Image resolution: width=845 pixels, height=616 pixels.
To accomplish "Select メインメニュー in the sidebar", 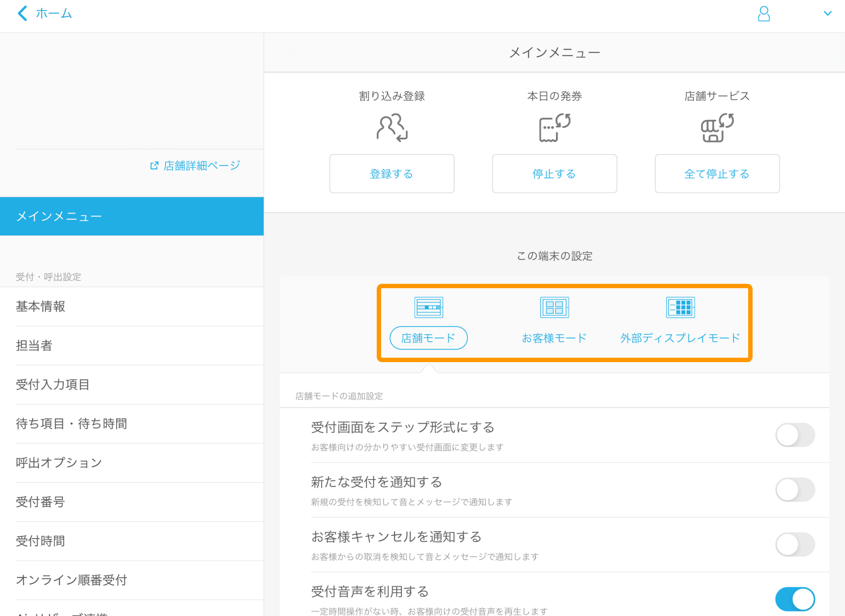I will tap(59, 216).
